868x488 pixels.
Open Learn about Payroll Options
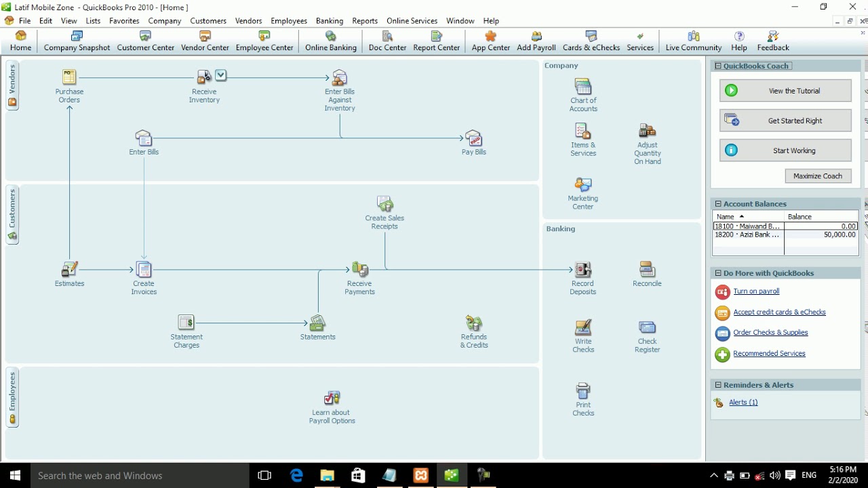tap(332, 399)
